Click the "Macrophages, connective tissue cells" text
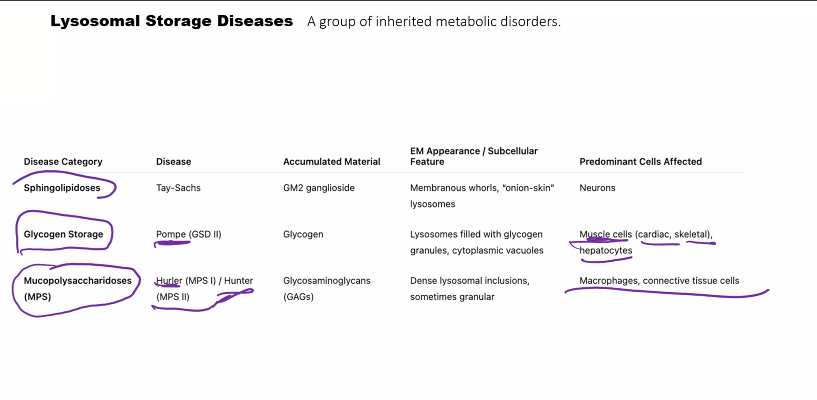Viewport: 817px width, 400px height. coord(659,281)
